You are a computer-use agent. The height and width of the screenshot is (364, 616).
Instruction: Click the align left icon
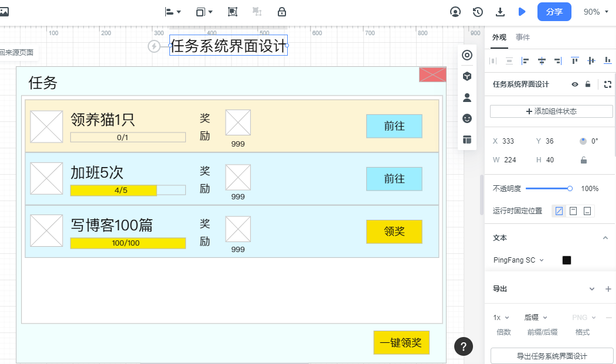click(x=525, y=60)
